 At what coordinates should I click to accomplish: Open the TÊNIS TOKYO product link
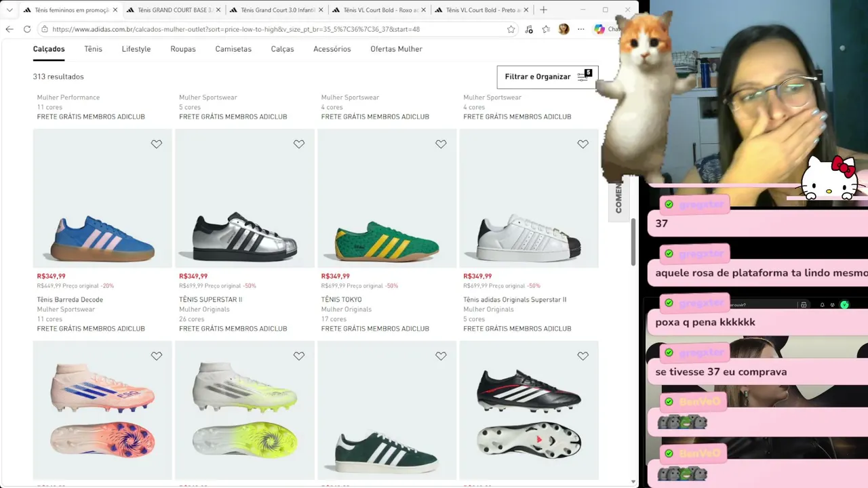tap(341, 300)
